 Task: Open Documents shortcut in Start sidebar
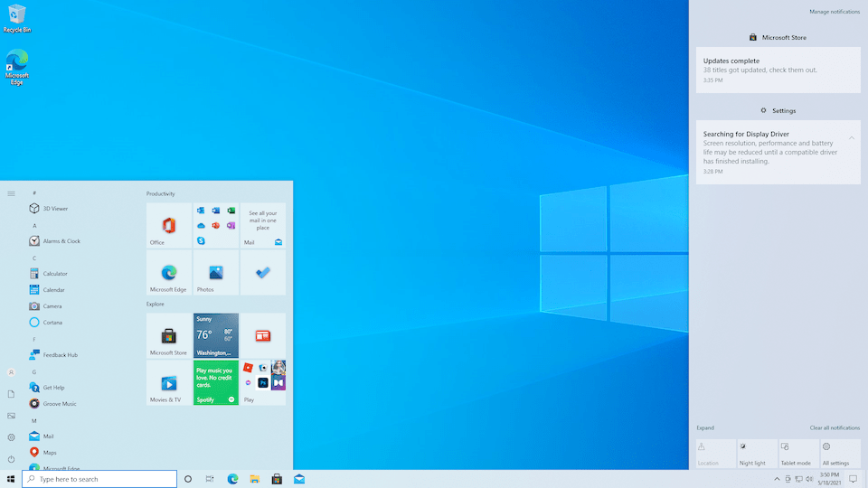[11, 394]
